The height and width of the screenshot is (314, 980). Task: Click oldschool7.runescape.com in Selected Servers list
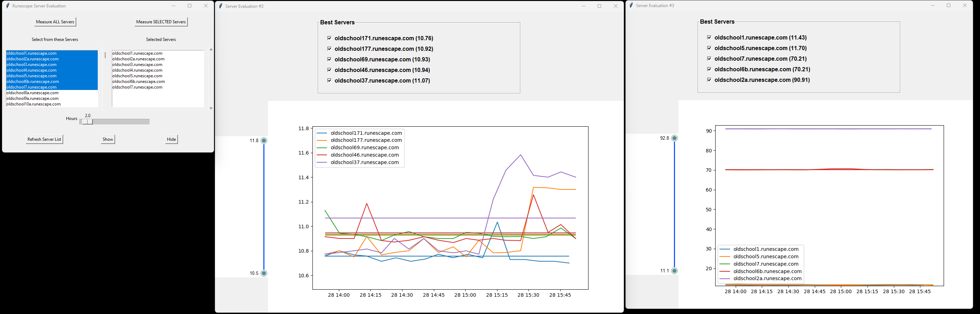(x=157, y=87)
